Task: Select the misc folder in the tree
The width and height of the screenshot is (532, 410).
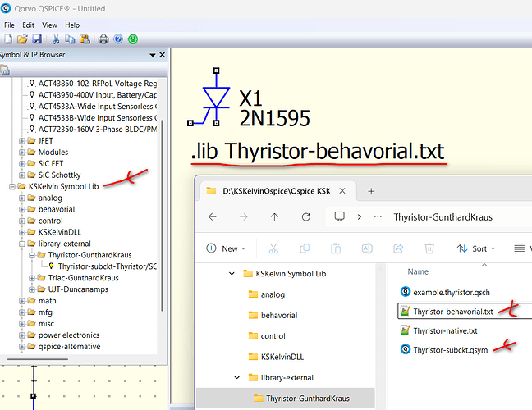Action: (x=46, y=324)
